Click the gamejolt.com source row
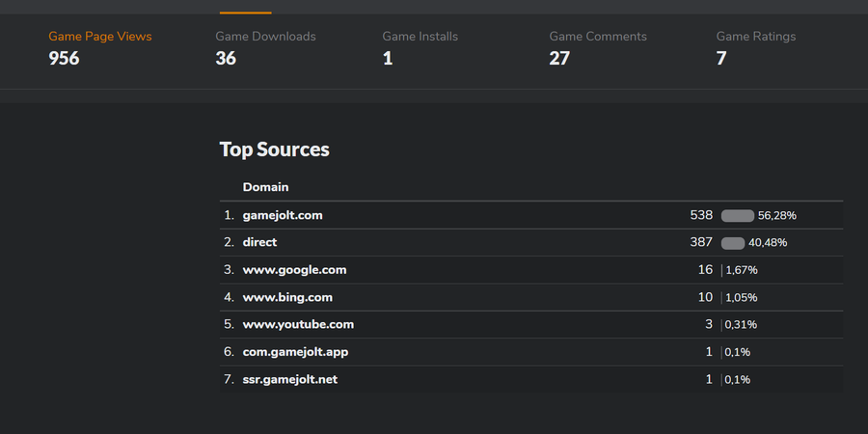 283,215
